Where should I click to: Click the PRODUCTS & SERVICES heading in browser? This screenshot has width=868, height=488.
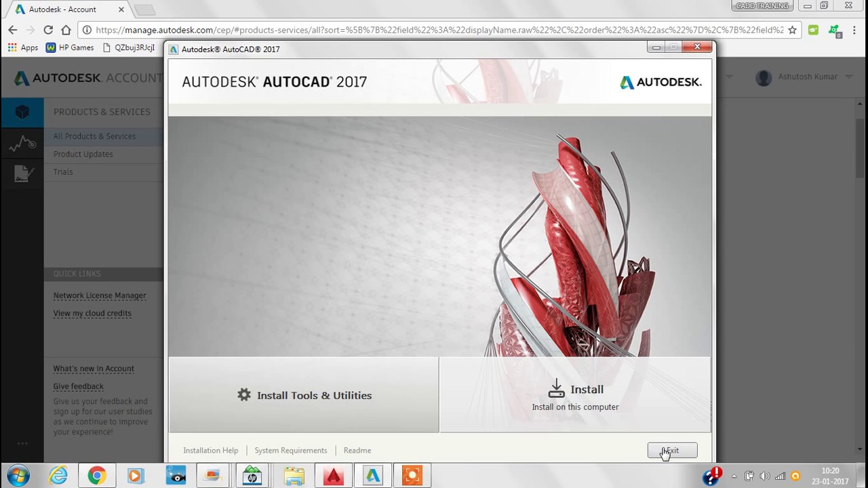pos(102,112)
